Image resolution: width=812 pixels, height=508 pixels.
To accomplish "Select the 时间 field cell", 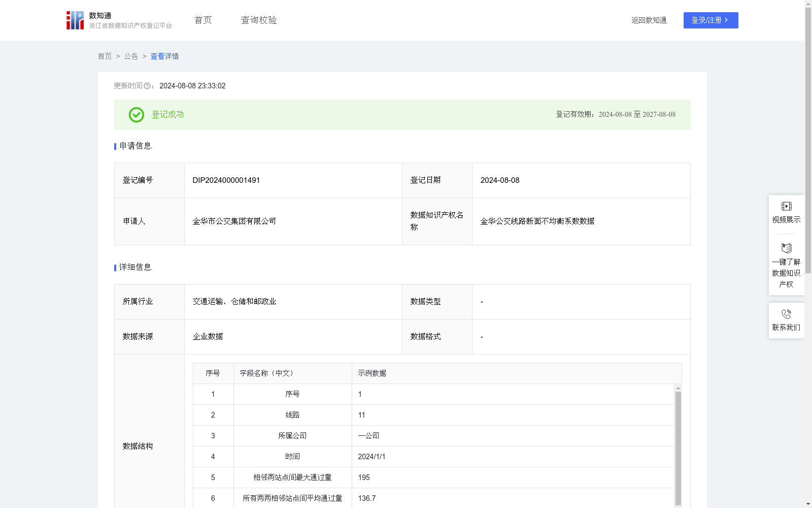I will pyautogui.click(x=292, y=457).
